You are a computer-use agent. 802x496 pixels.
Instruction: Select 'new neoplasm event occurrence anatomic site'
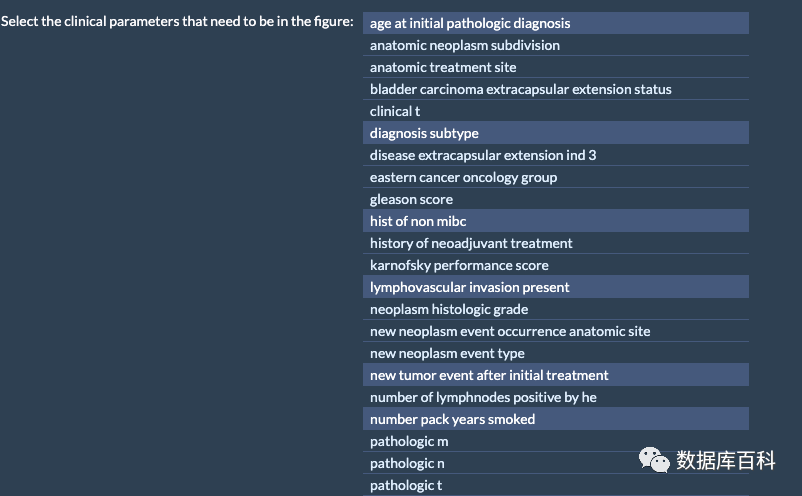pos(510,331)
